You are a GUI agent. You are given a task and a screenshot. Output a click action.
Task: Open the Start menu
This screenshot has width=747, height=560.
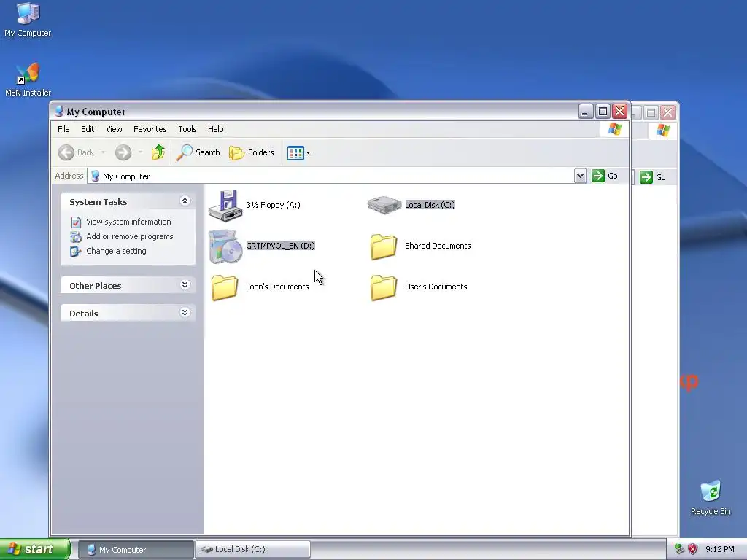click(35, 549)
